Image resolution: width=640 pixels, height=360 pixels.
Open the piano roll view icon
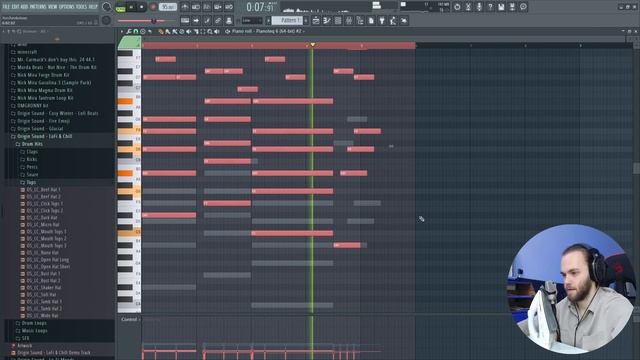point(327,20)
